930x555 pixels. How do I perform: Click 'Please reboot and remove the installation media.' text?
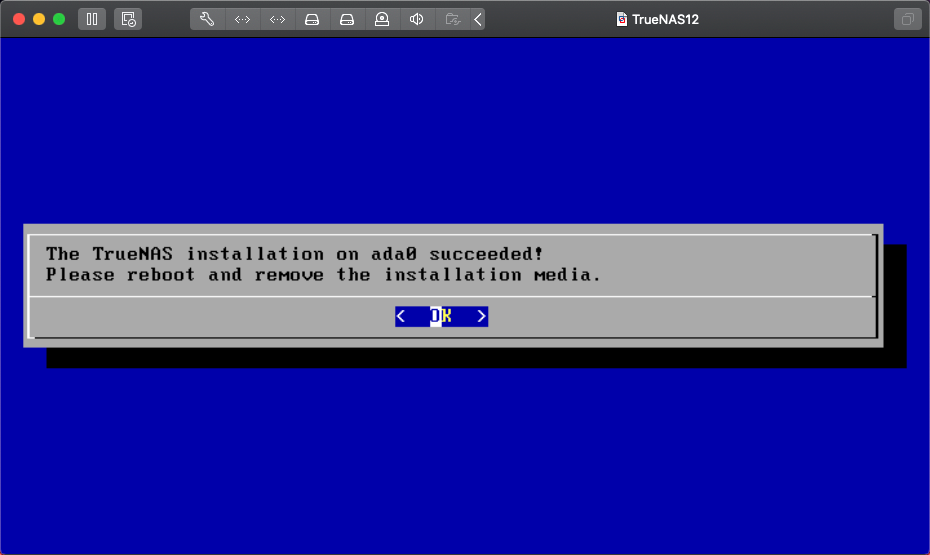323,275
